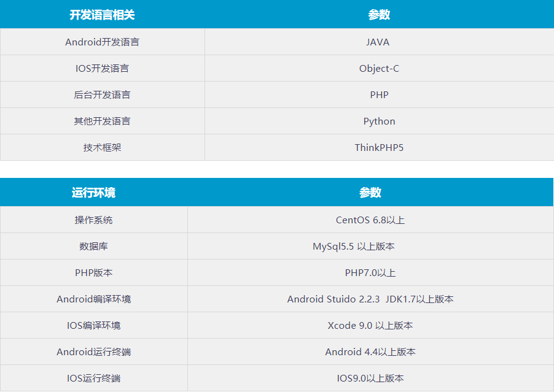Select the 技术框架 cell

click(102, 147)
